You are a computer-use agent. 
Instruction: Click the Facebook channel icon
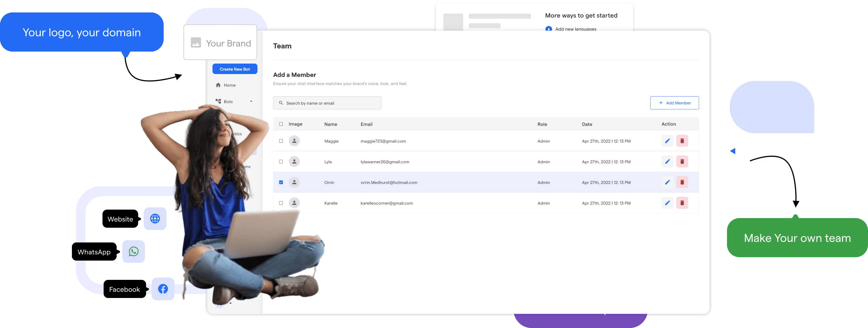click(163, 289)
